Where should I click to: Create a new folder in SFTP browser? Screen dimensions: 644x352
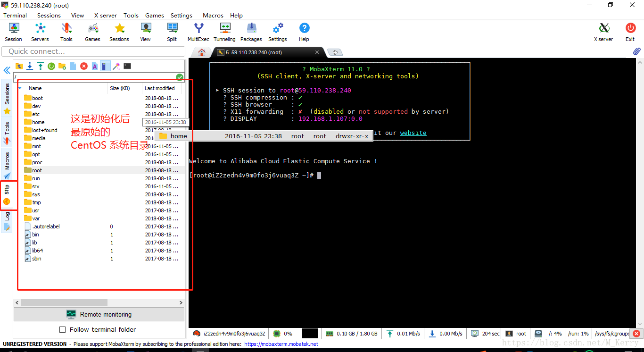(62, 66)
